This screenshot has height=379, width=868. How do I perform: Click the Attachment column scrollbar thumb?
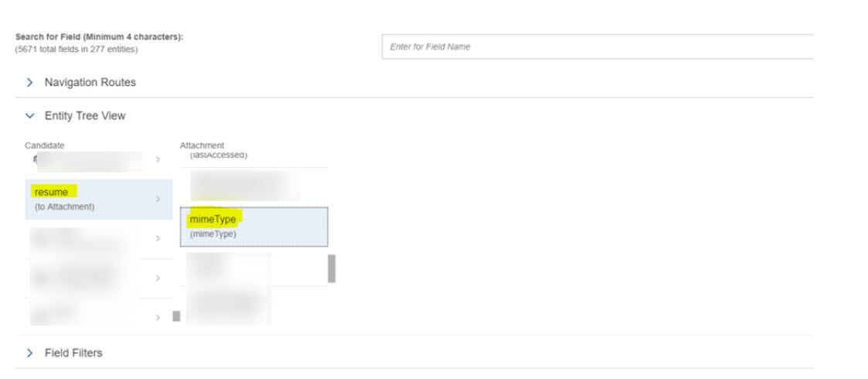pos(332,268)
